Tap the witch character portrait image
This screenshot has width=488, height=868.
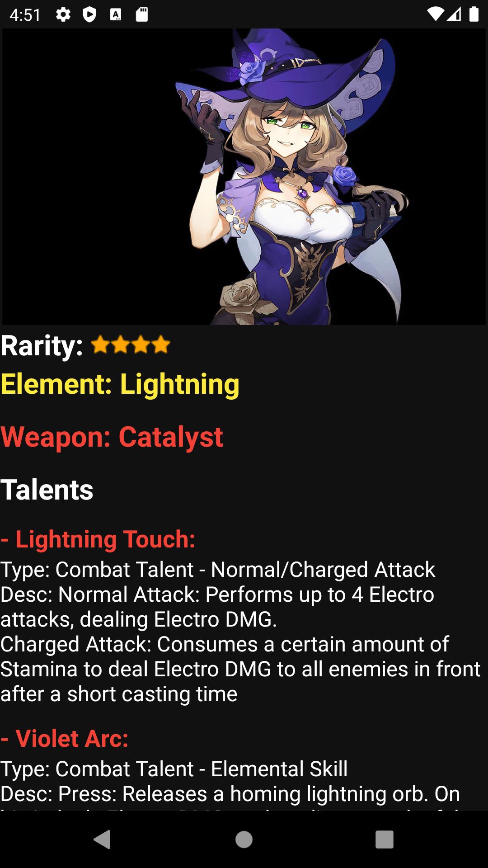244,177
